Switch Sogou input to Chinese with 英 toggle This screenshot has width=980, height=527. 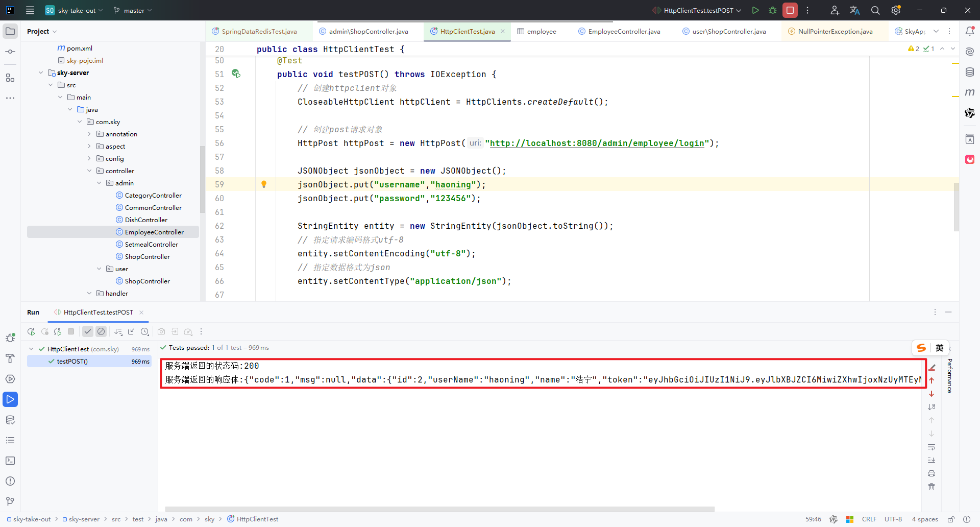(940, 348)
